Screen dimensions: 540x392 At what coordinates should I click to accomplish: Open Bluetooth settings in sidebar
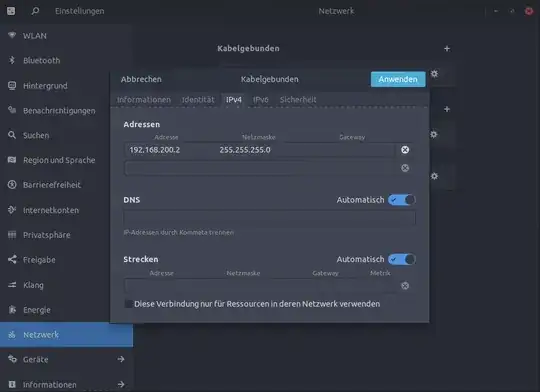point(66,61)
